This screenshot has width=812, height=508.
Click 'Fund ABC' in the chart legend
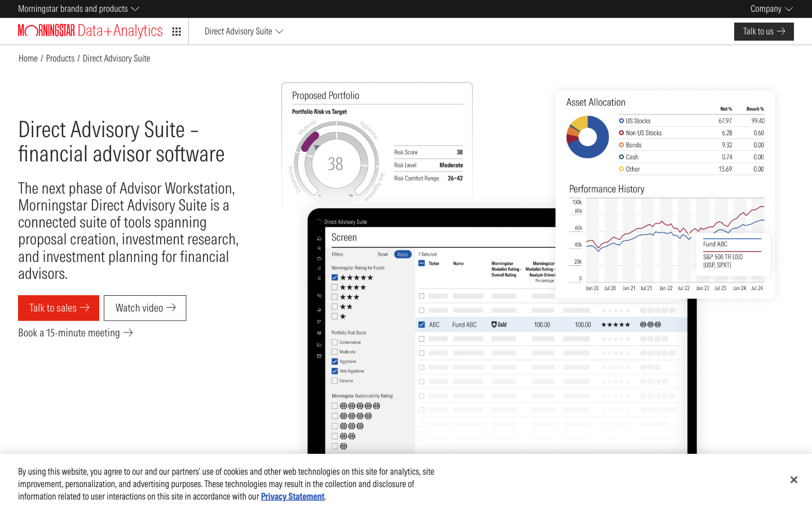pyautogui.click(x=715, y=244)
